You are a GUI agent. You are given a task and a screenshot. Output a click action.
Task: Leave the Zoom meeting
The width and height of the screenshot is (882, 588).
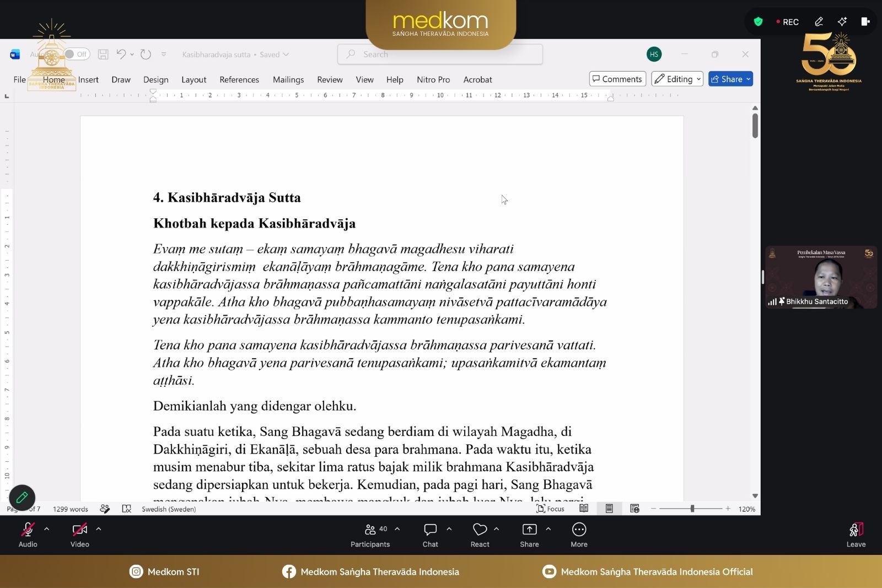[x=856, y=535]
